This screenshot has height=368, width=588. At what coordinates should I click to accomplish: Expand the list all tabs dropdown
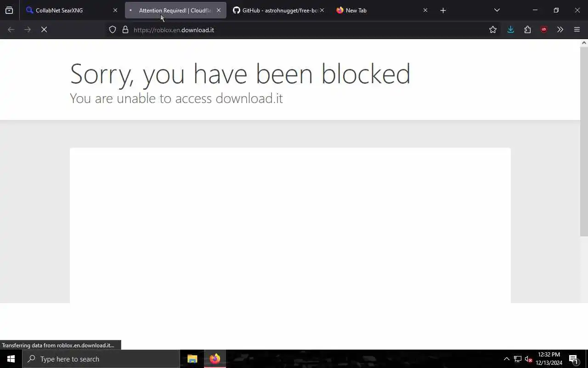(497, 10)
